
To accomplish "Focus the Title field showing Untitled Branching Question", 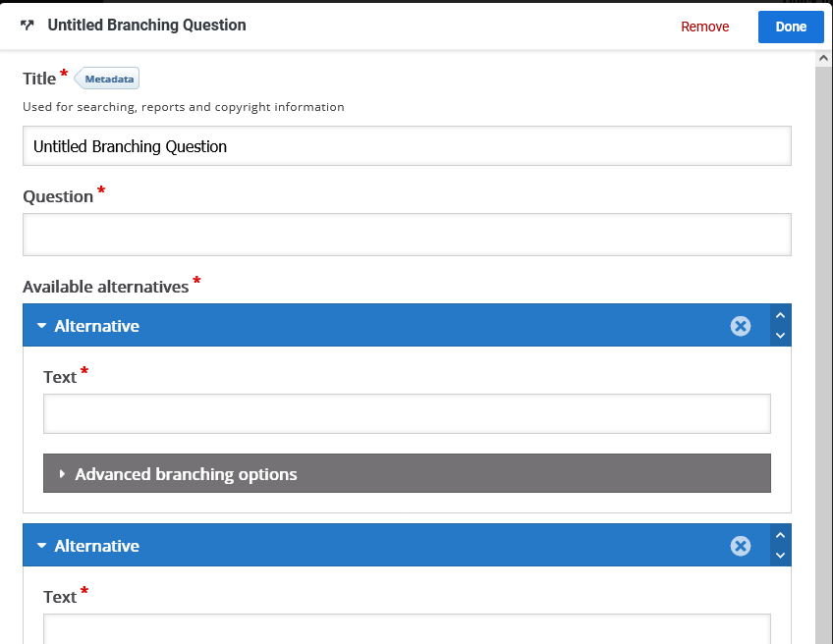I will pyautogui.click(x=407, y=146).
